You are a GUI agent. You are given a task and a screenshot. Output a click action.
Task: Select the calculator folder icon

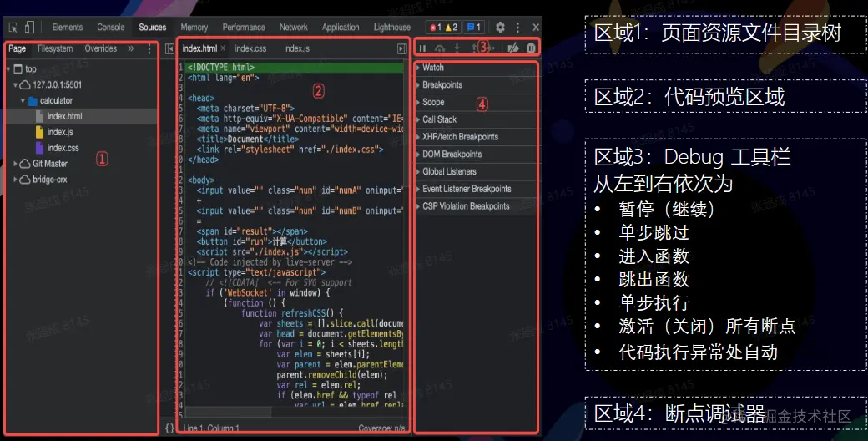click(x=33, y=101)
